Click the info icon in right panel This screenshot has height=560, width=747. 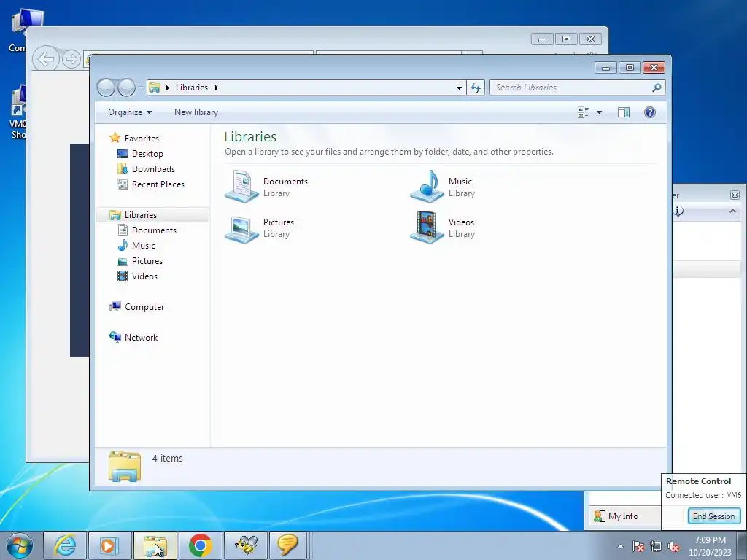[x=679, y=211]
